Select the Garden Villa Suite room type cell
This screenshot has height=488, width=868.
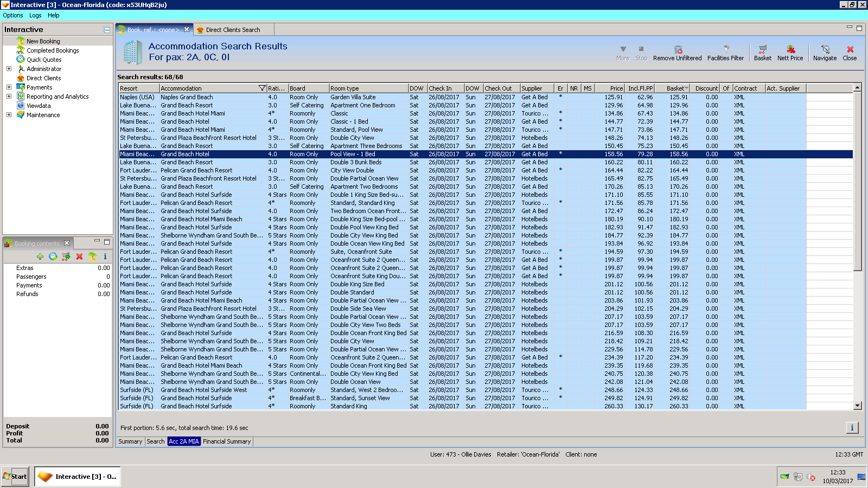[x=368, y=97]
